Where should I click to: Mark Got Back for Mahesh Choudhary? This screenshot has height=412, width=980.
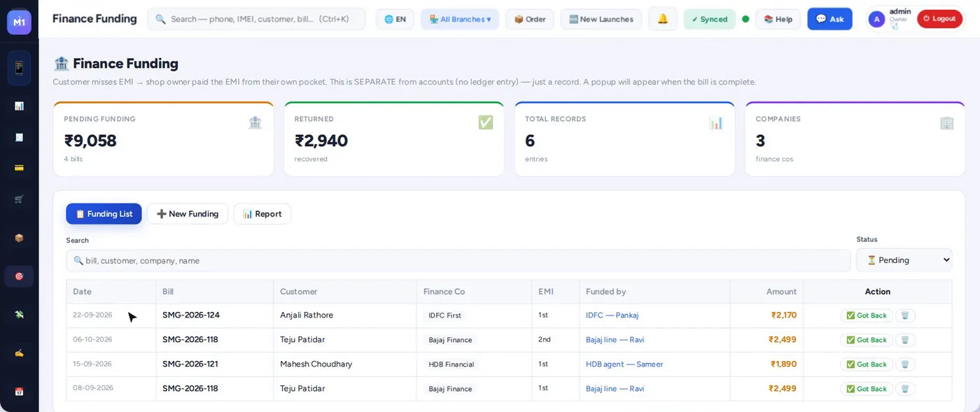pyautogui.click(x=867, y=364)
